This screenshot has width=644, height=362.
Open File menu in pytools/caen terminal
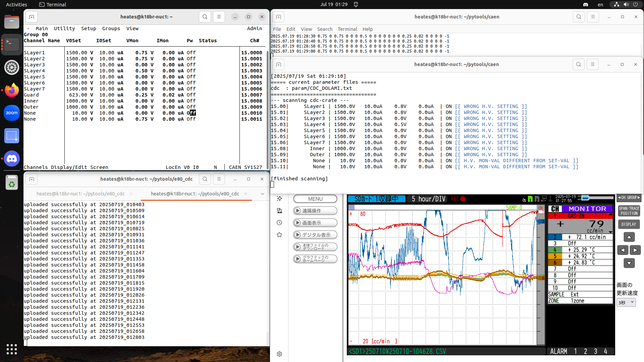click(x=277, y=29)
